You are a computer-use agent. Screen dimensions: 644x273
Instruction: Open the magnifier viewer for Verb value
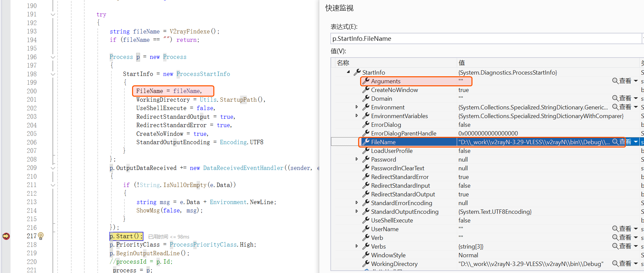coord(615,238)
